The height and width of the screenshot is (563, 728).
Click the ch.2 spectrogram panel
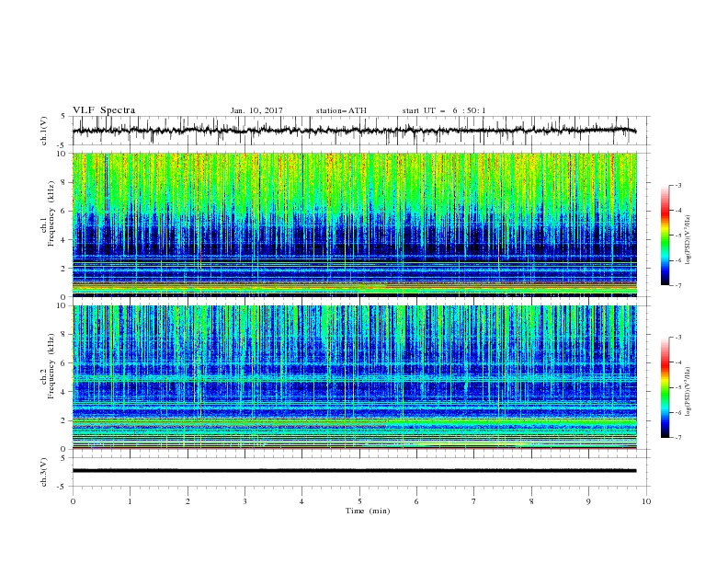click(354, 377)
